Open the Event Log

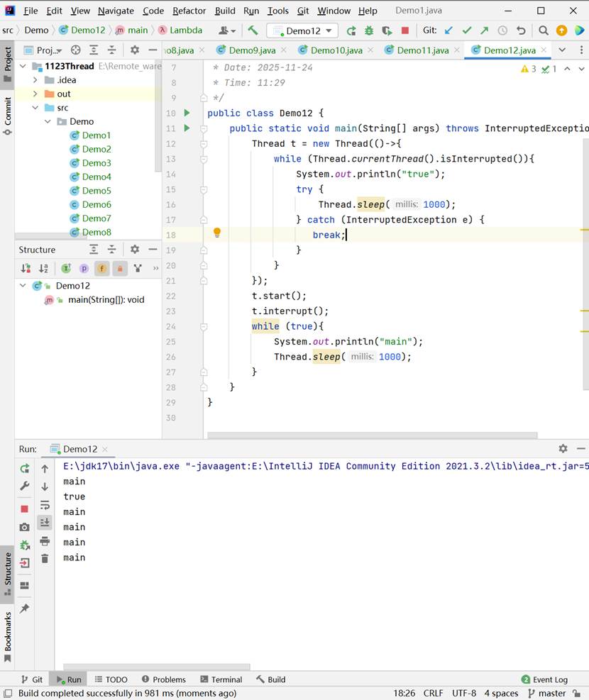coord(544,679)
